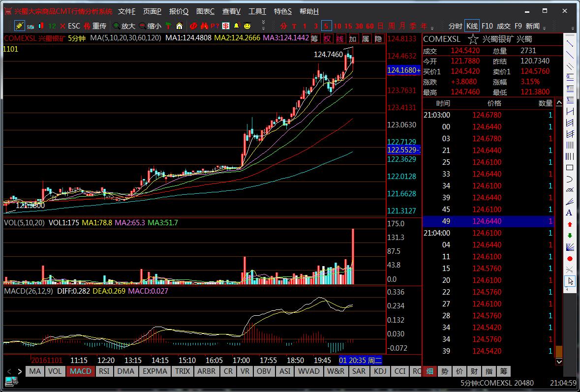This screenshot has height=392, width=580.
Task: Open the 页面P menu
Action: coord(153,11)
